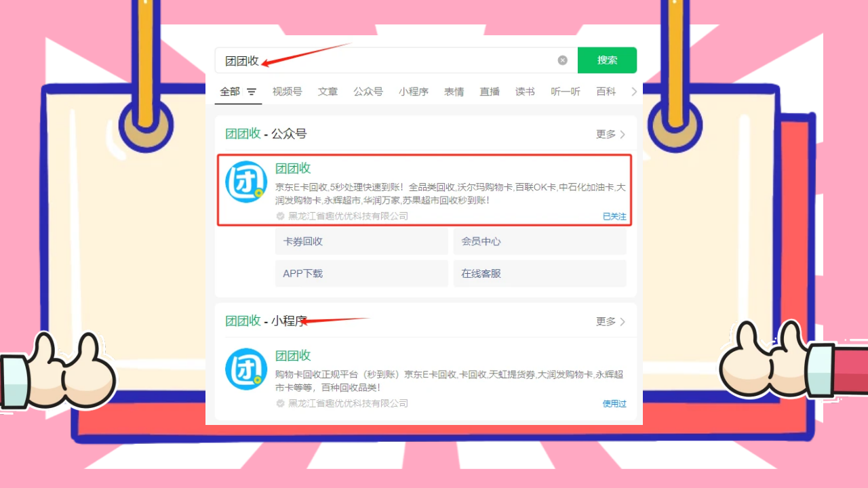Screen dimensions: 868x488
Task: Open the 读书 tab
Action: point(525,91)
